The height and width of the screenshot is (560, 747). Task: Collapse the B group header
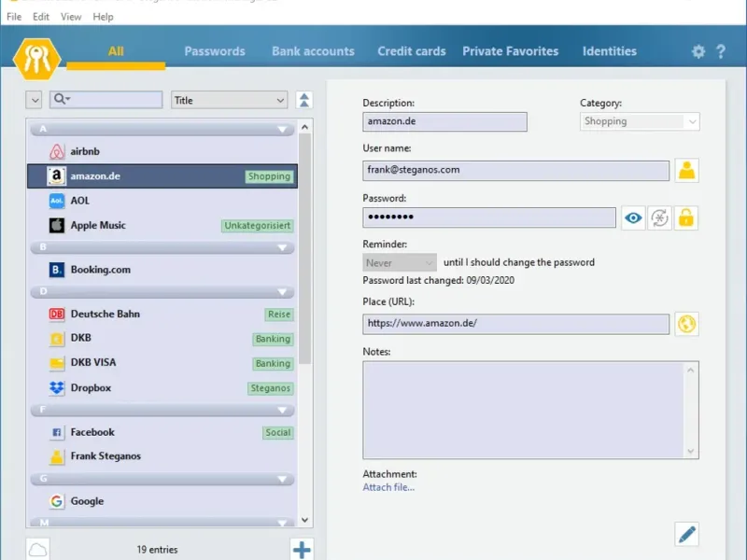click(162, 247)
